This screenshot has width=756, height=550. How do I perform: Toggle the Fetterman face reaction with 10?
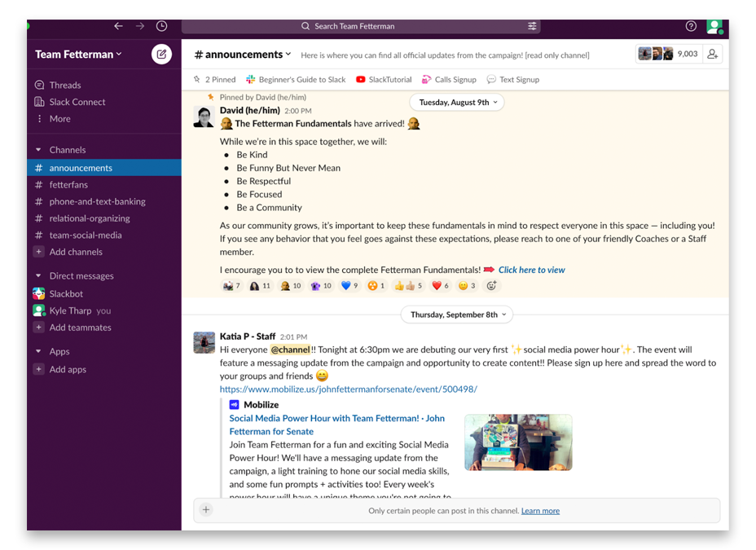(x=291, y=286)
